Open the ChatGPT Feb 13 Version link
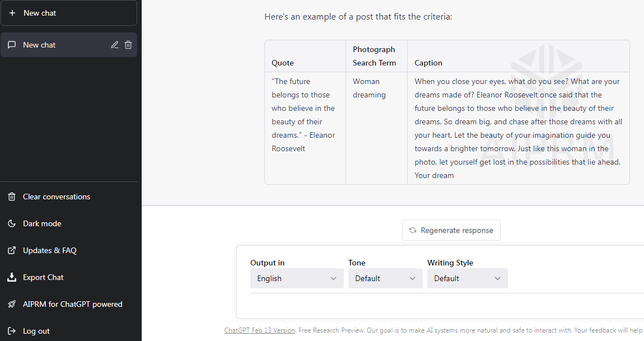 pos(260,330)
